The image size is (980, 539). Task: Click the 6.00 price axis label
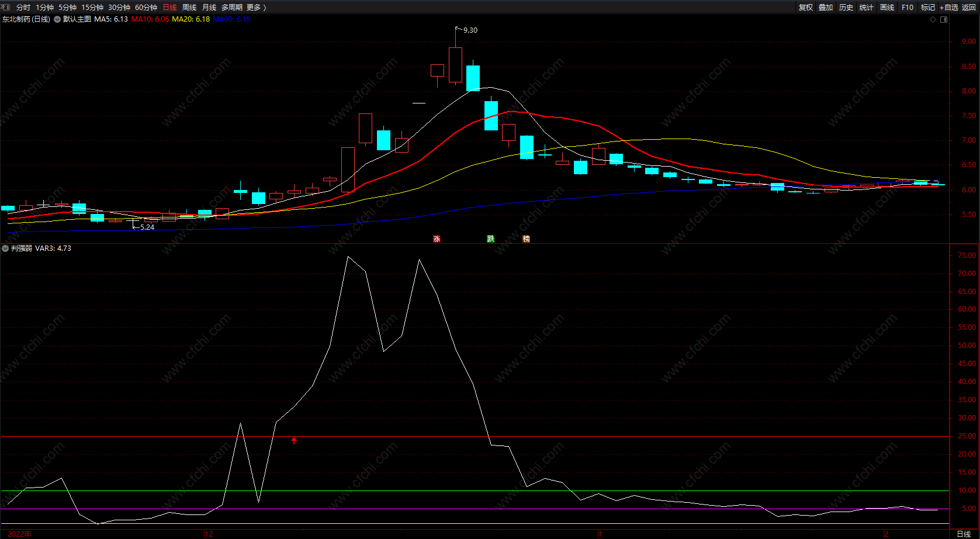pyautogui.click(x=969, y=190)
